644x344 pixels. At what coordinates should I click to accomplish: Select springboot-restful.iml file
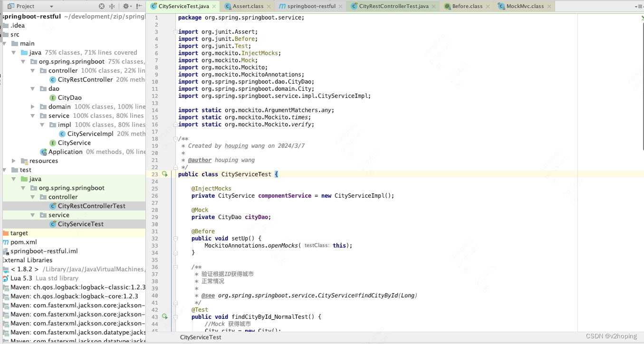pyautogui.click(x=44, y=251)
